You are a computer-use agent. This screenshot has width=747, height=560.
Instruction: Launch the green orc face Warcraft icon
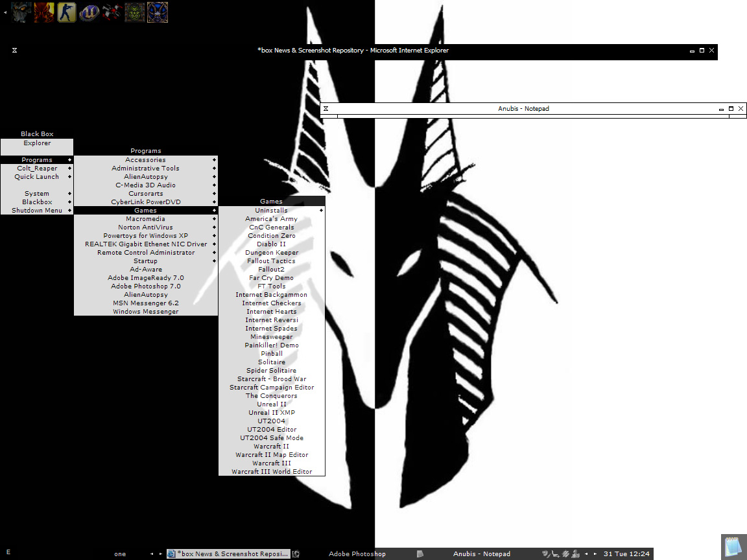(135, 12)
